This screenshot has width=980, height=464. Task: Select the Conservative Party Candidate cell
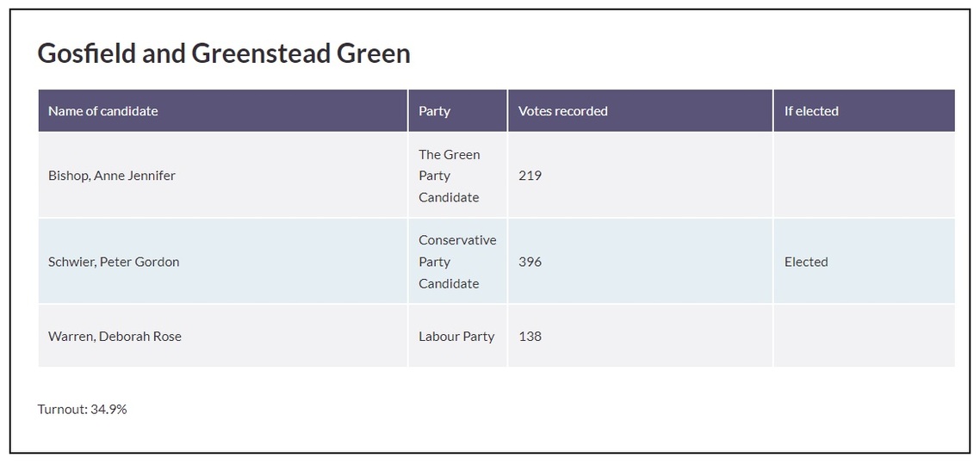pyautogui.click(x=457, y=262)
